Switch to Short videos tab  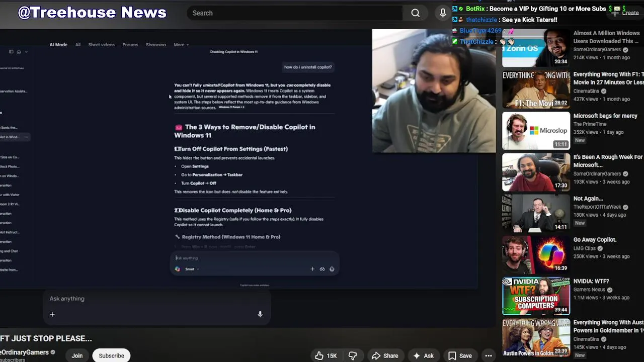102,45
